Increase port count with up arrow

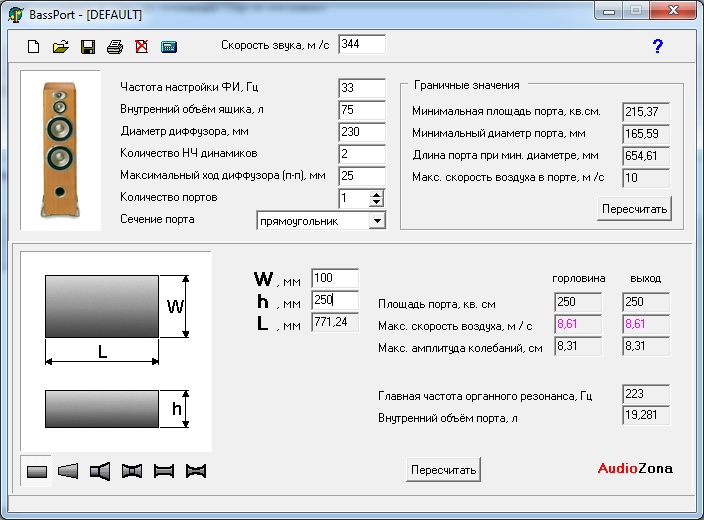376,194
